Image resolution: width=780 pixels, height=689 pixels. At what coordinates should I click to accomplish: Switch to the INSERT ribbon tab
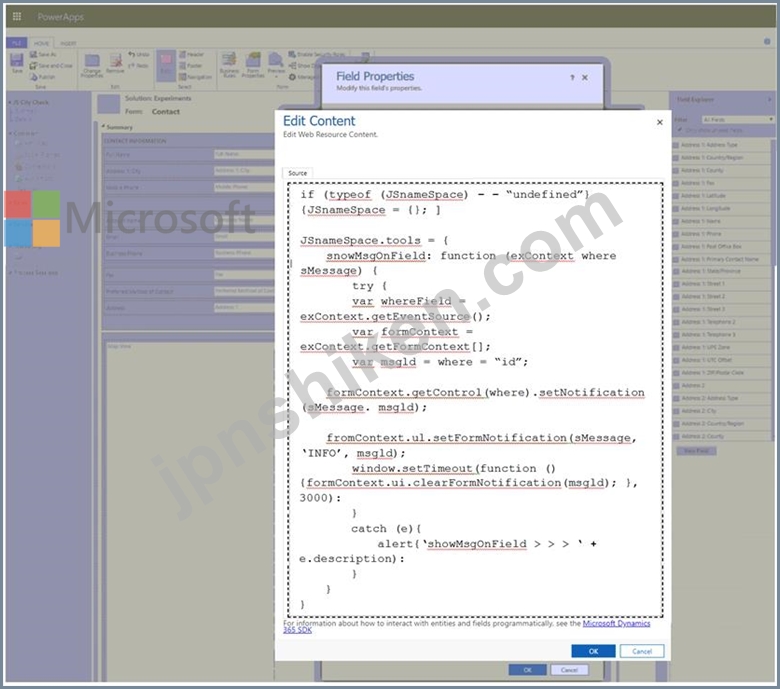click(x=68, y=43)
